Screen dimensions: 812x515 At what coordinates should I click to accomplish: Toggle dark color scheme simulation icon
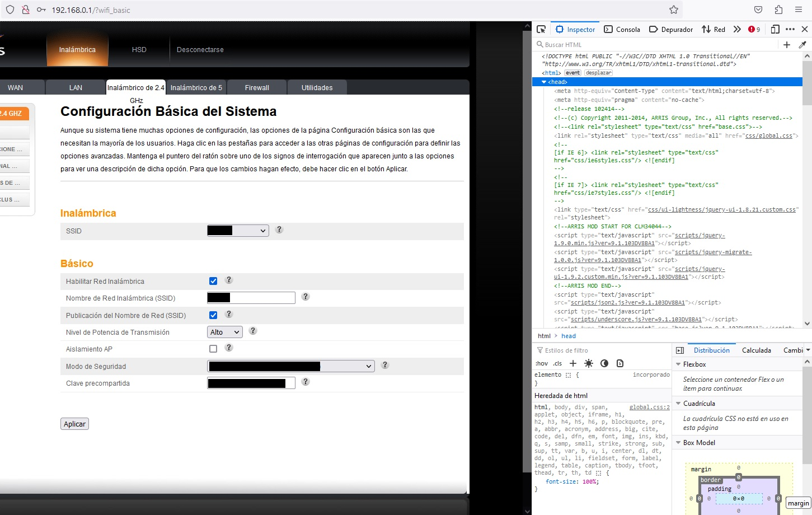[x=604, y=363]
